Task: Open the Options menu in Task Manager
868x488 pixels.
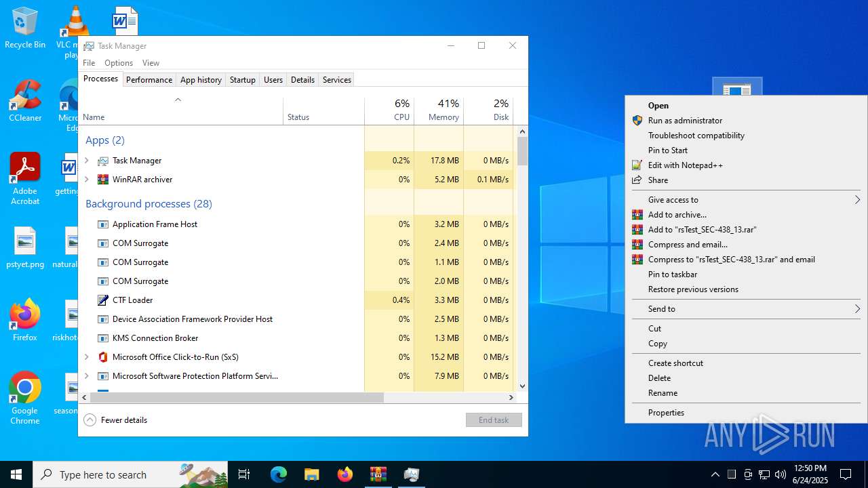Action: pyautogui.click(x=119, y=63)
